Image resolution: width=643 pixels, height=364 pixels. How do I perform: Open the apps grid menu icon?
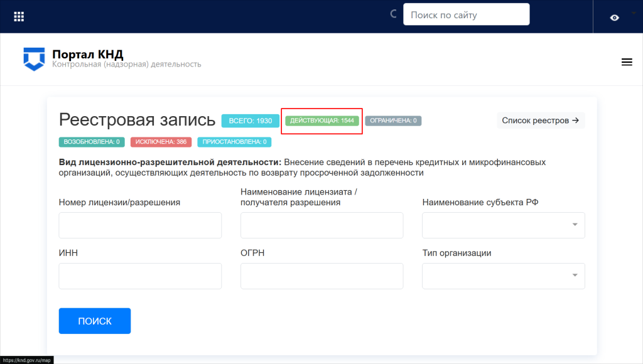(x=19, y=16)
